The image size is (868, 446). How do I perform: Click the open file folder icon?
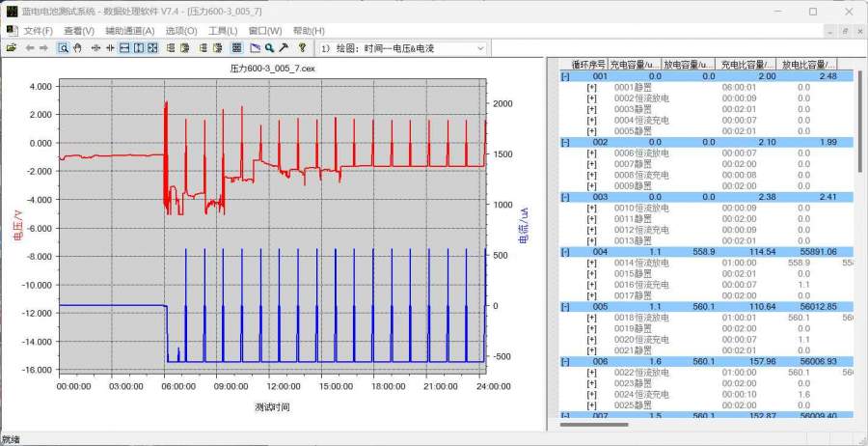pos(12,47)
